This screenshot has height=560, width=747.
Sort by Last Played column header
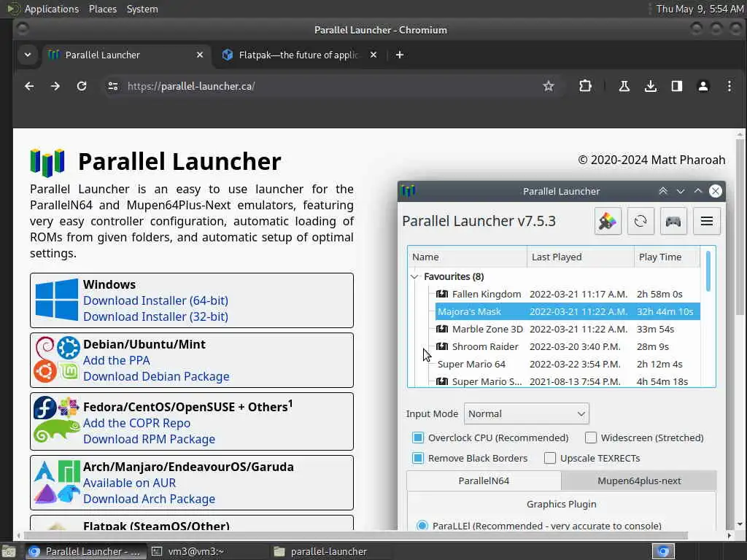click(x=581, y=257)
